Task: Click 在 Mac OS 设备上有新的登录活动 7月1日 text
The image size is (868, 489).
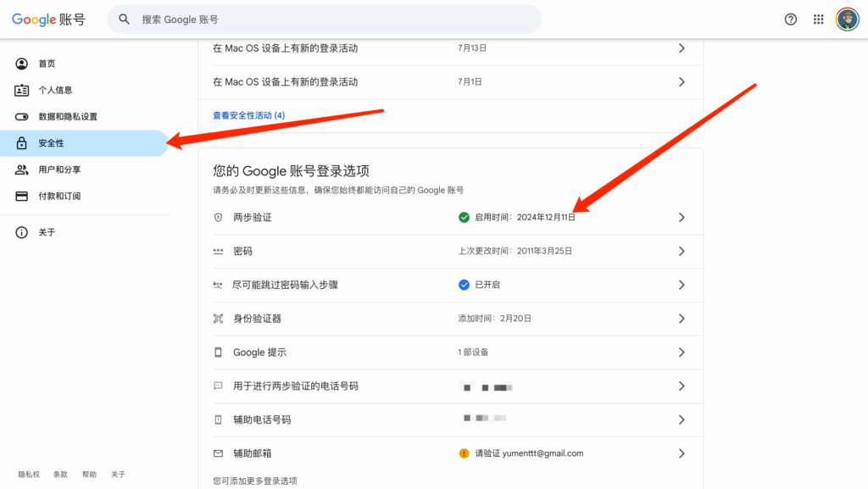Action: point(285,82)
